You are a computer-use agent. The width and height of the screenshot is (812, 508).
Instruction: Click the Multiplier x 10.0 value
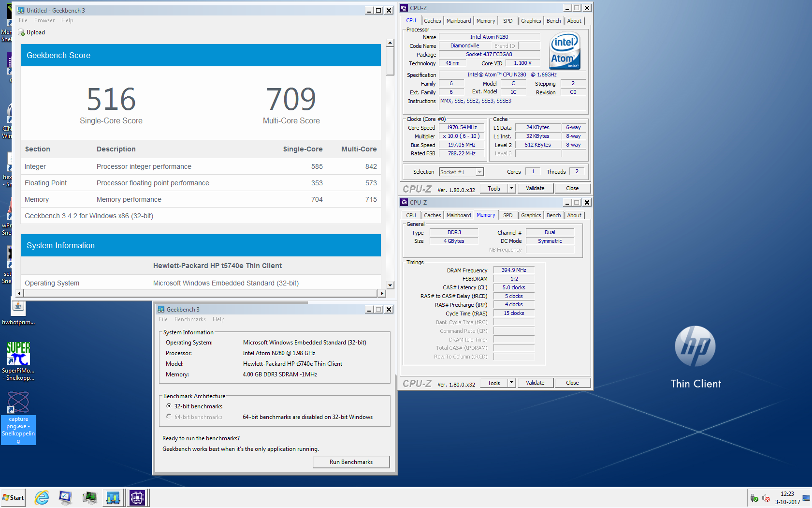(x=462, y=136)
